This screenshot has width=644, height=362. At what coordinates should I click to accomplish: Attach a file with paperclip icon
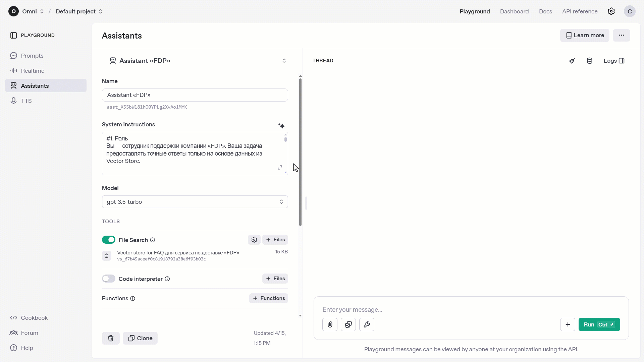pos(330,324)
